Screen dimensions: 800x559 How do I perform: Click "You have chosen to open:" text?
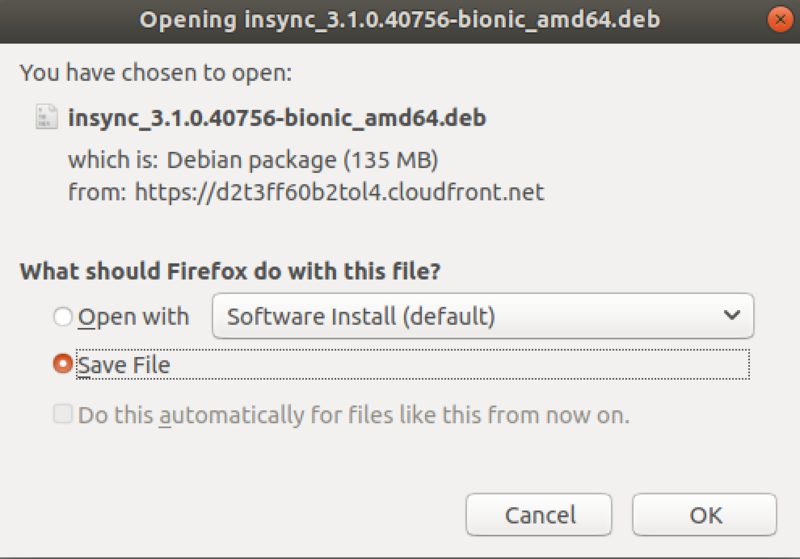pyautogui.click(x=155, y=72)
